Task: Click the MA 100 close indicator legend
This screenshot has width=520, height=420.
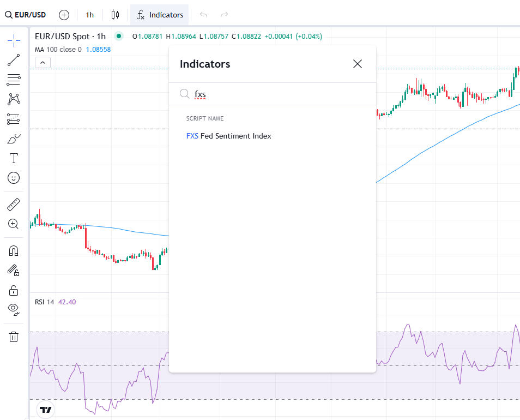Action: [x=58, y=50]
